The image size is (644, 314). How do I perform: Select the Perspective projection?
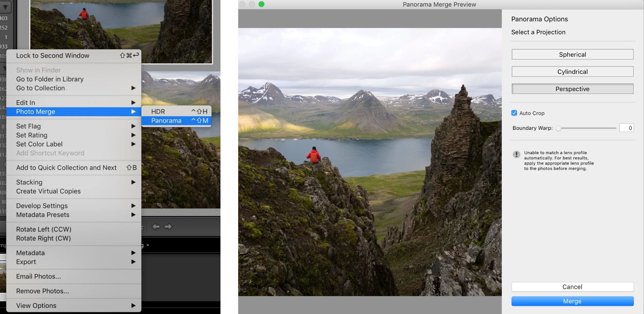[572, 89]
